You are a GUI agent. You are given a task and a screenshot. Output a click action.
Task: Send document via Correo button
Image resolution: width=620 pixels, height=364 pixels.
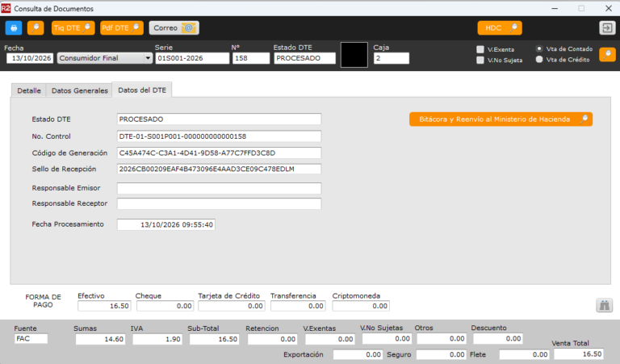pyautogui.click(x=174, y=28)
